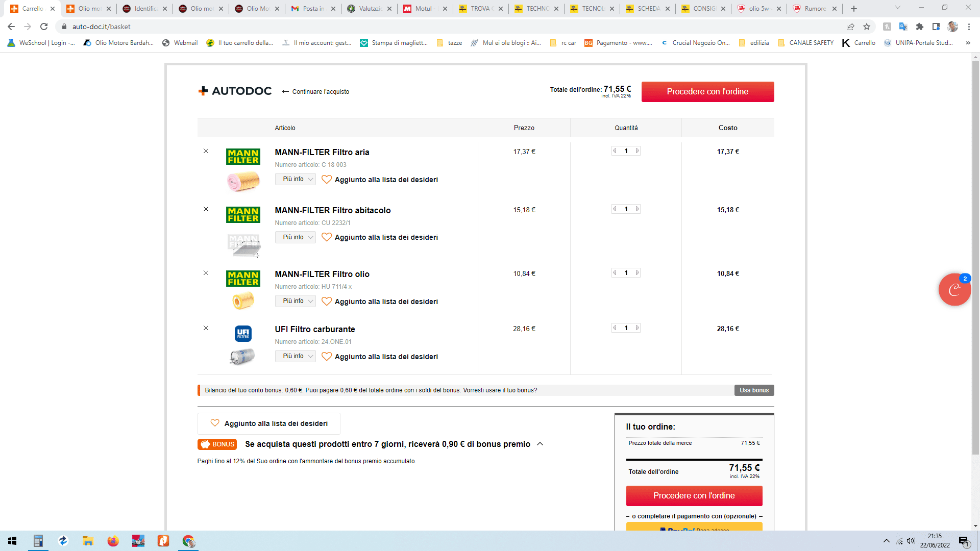Remove MANN-FILTER Filtro olio from basket

[206, 273]
